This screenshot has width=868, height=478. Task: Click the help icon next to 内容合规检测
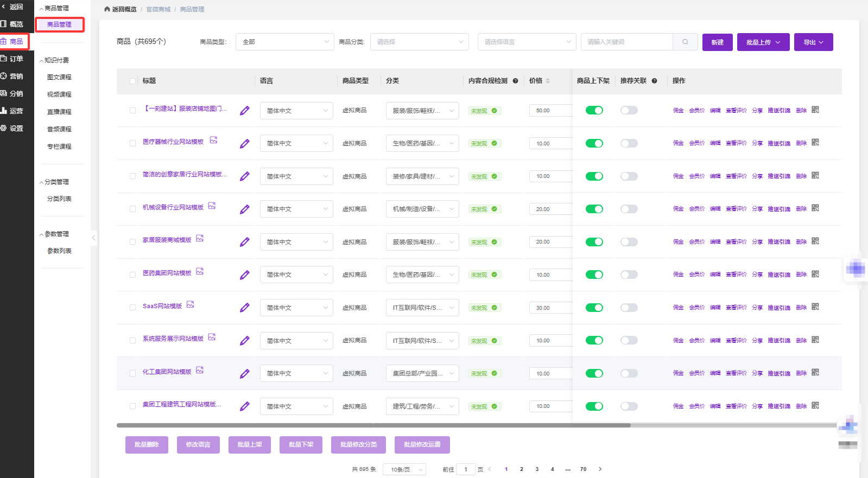[515, 81]
